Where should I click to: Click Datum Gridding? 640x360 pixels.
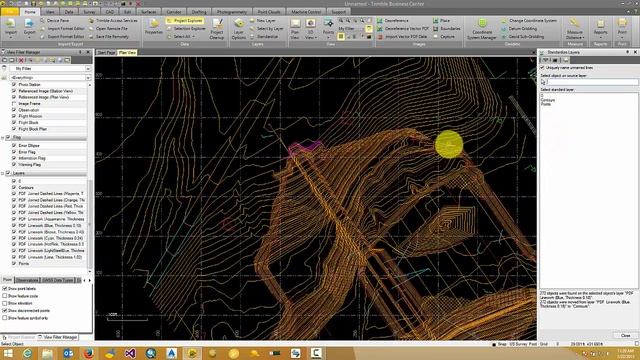pyautogui.click(x=519, y=29)
